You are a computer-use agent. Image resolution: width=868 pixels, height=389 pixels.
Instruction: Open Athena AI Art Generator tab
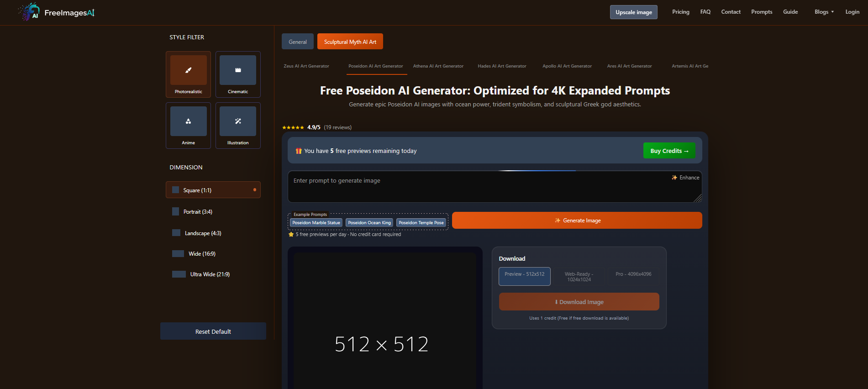(438, 66)
